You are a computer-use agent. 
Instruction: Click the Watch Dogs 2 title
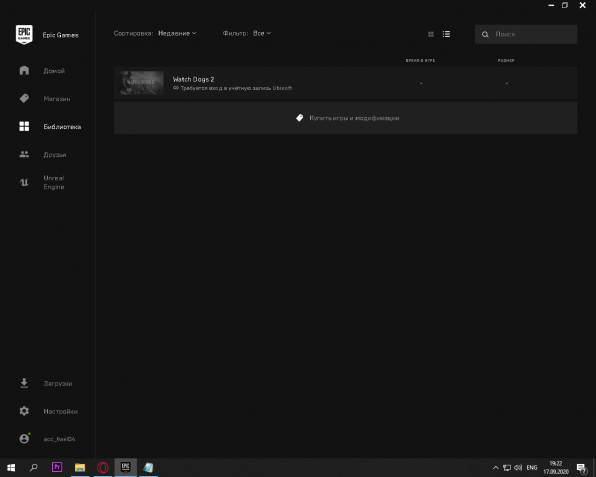tap(193, 79)
